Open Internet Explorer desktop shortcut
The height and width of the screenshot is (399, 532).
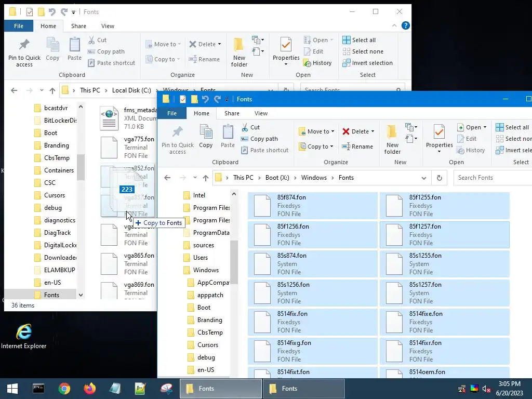[24, 336]
